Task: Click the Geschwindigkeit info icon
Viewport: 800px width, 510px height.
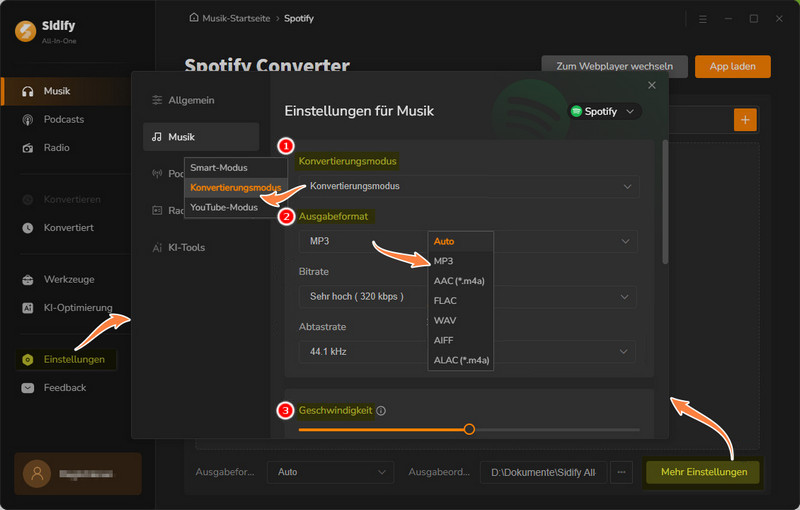Action: (x=381, y=411)
